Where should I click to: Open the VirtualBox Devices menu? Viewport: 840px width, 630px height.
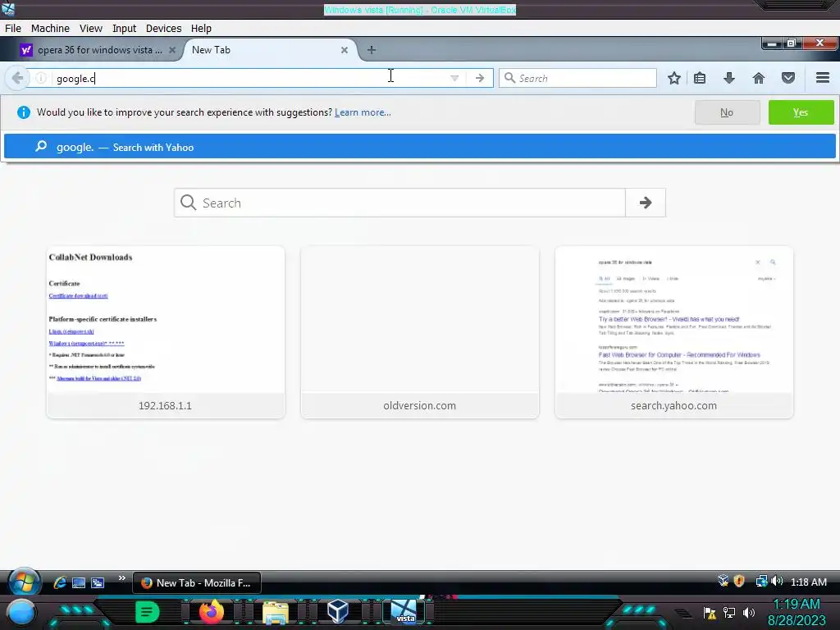pos(163,29)
